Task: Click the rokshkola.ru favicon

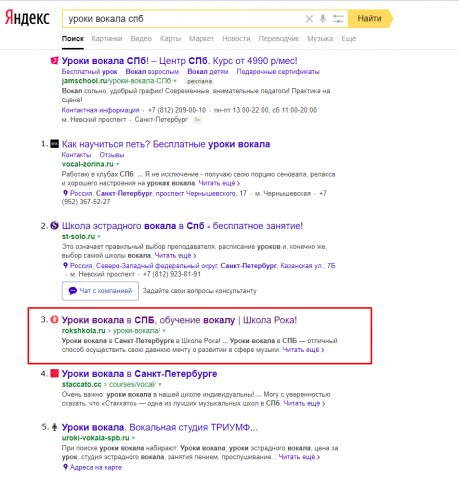Action: [54, 320]
